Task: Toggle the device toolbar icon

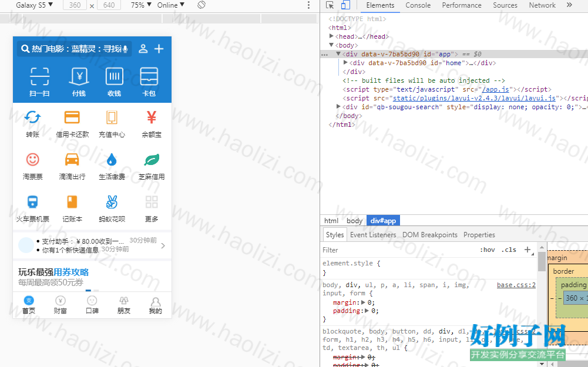Action: point(345,5)
